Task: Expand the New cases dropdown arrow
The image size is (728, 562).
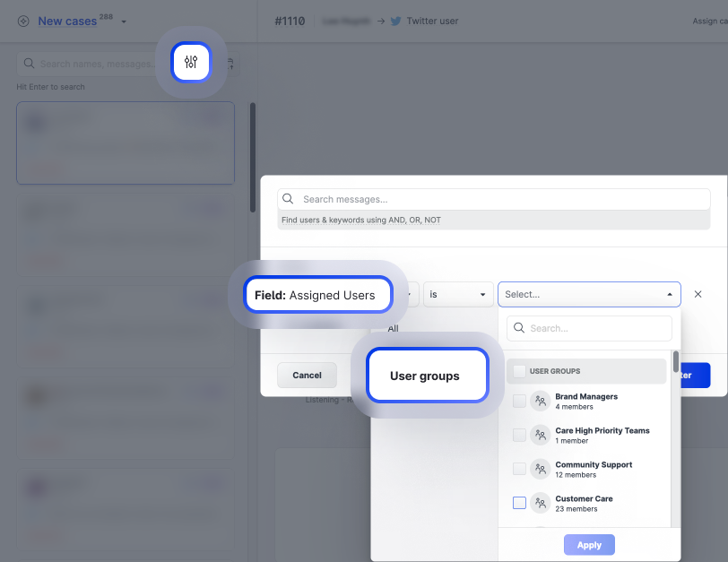Action: (x=124, y=22)
